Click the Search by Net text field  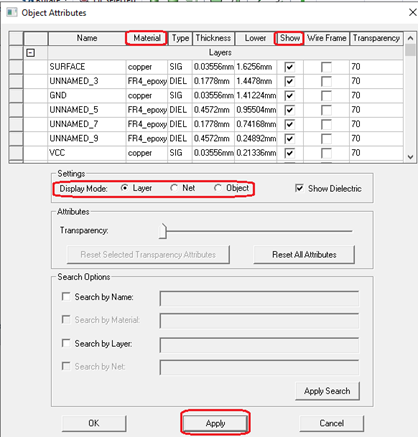coord(259,367)
